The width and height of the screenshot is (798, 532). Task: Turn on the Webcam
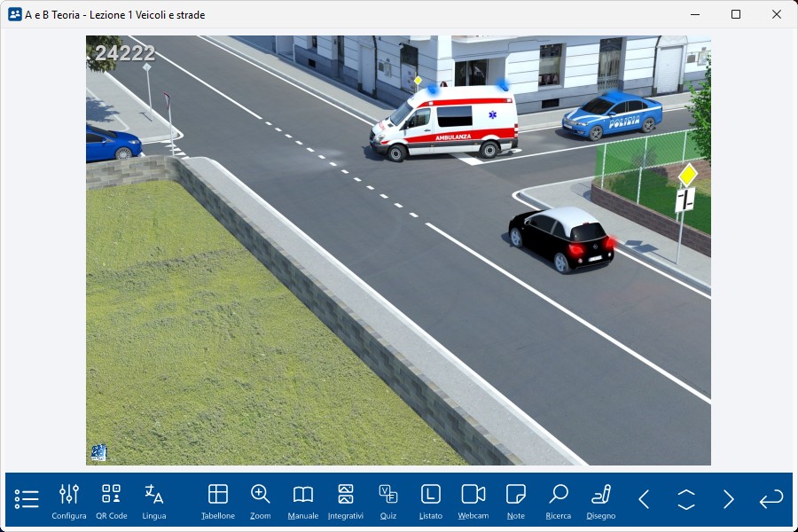click(473, 500)
